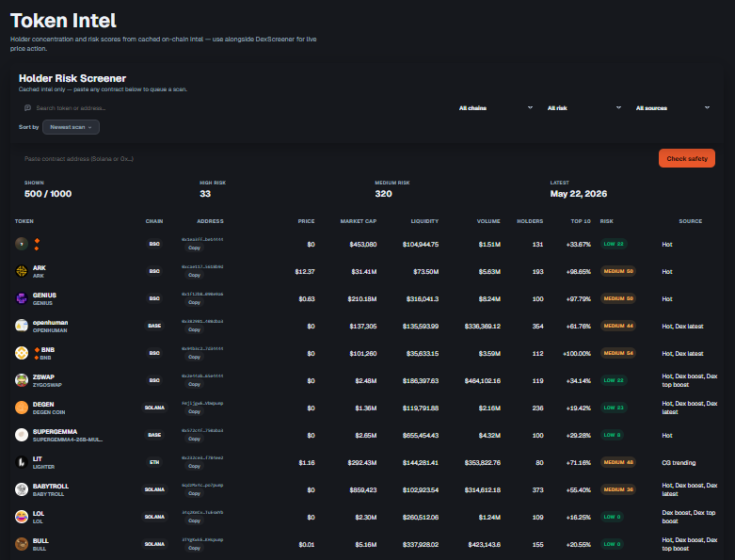
Task: Click the MEDIUM 54 risk badge for BNB
Action: click(618, 353)
